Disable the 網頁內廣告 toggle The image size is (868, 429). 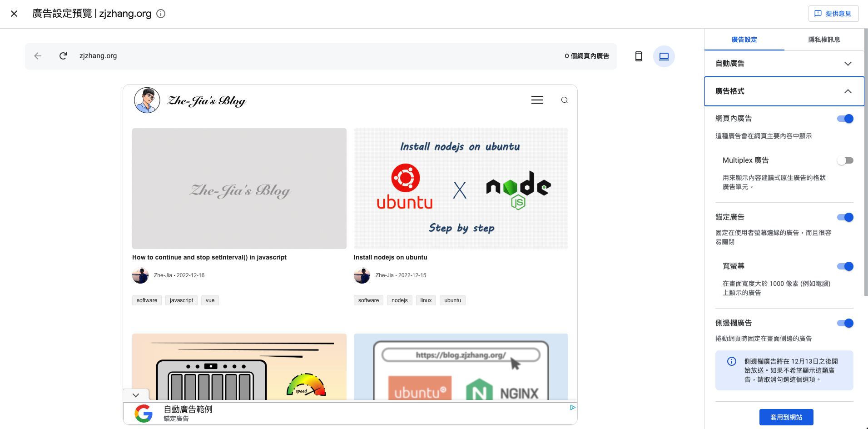[x=845, y=119]
